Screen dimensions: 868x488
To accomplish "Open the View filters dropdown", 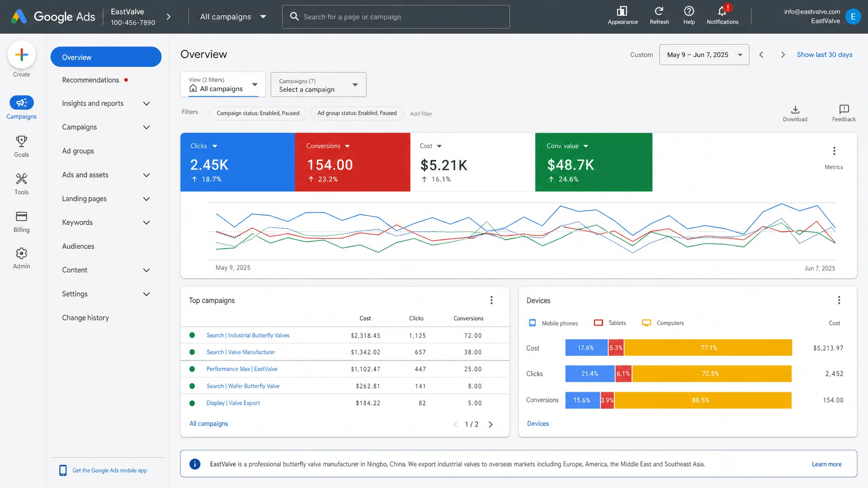I will (223, 84).
